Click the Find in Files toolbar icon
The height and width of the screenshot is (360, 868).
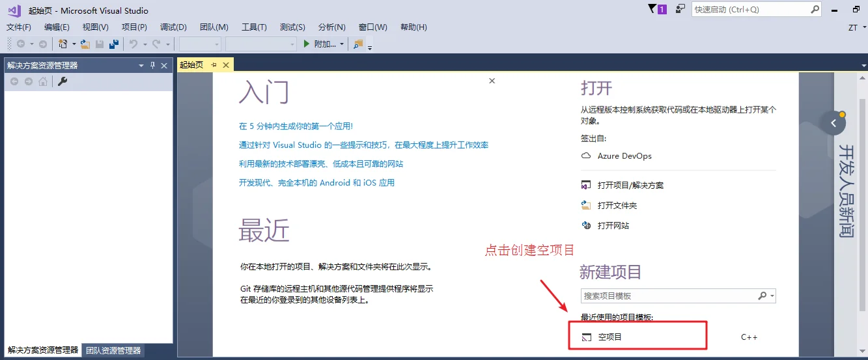(x=359, y=44)
